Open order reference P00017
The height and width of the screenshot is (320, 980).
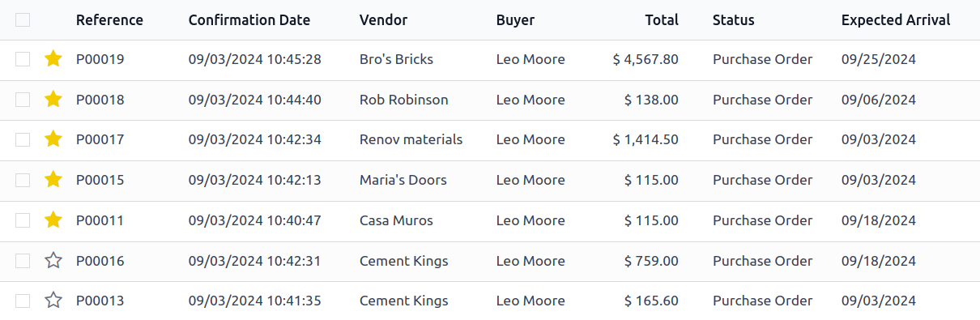tap(100, 139)
